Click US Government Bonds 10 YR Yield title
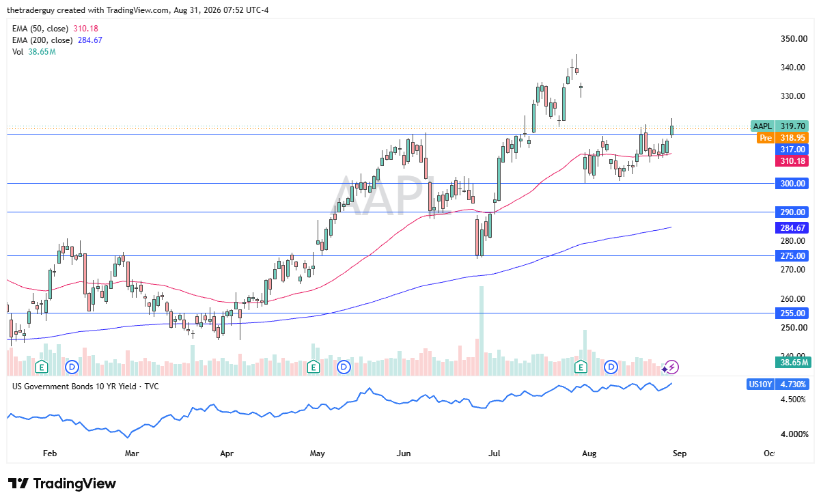Image resolution: width=821 pixels, height=504 pixels. coord(85,386)
